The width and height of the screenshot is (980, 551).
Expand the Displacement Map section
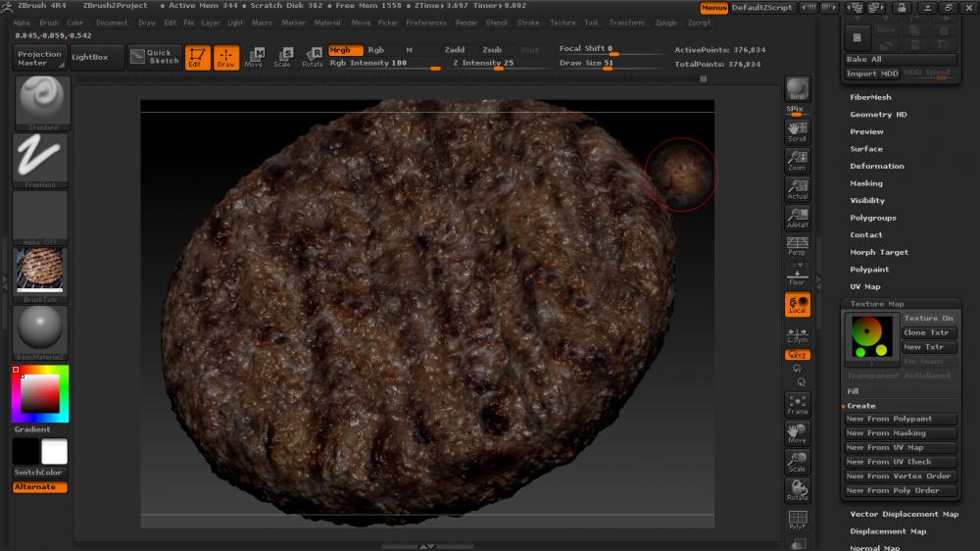[888, 531]
